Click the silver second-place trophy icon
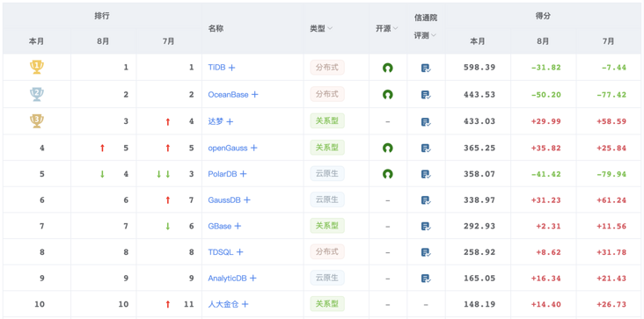 pos(37,94)
